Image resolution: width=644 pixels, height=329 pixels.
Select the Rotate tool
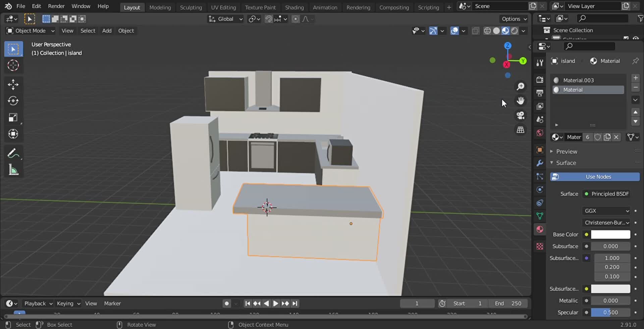13,101
